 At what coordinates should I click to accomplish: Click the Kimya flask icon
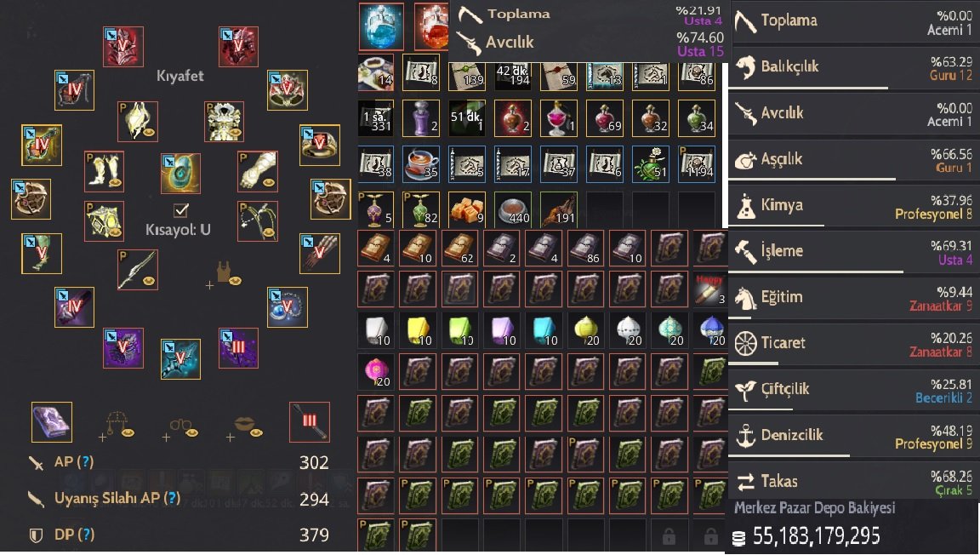pos(745,205)
